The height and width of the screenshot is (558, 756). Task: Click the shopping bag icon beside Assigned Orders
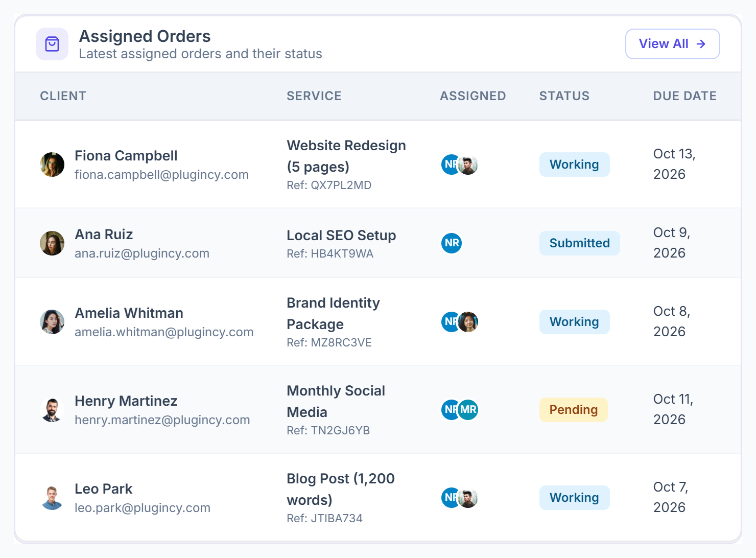pyautogui.click(x=52, y=44)
